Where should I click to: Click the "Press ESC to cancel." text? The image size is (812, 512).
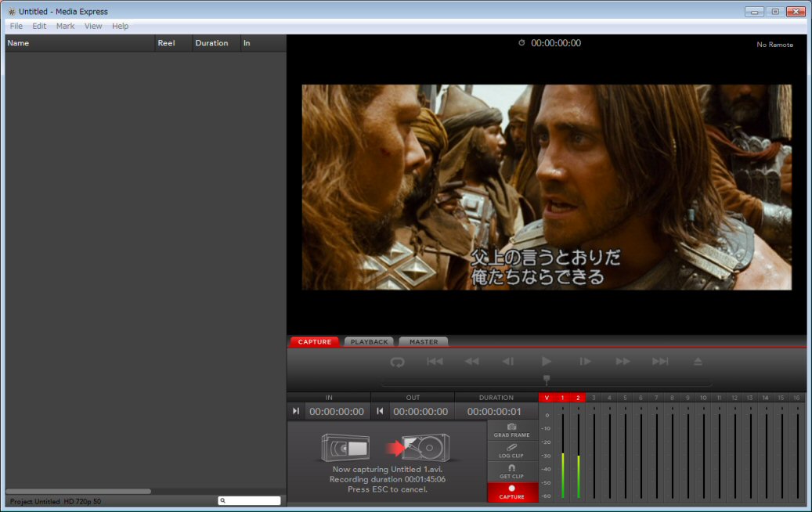(388, 489)
